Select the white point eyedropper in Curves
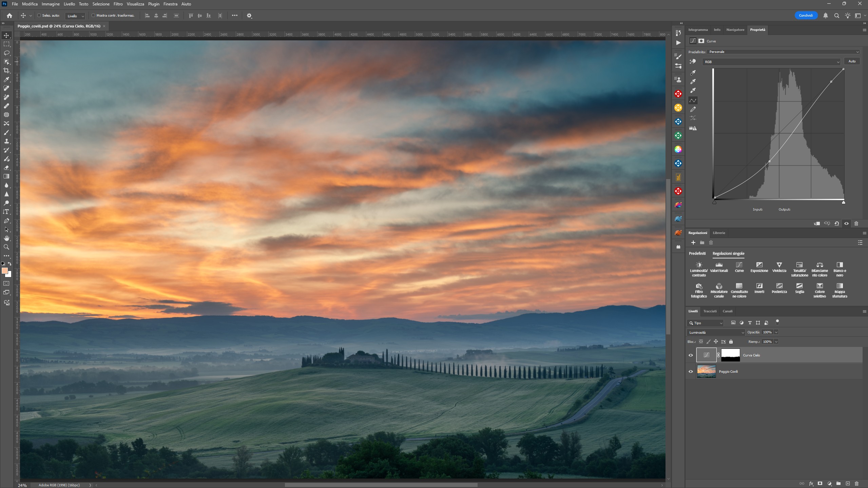Viewport: 868px width, 488px height. point(693,91)
